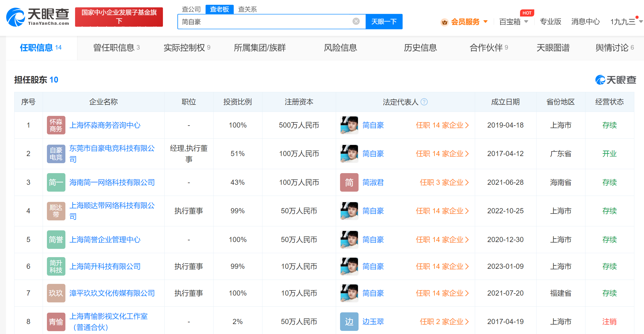644x334 pixels.
Task: Click 简自豪 name link in row 1
Action: [373, 125]
